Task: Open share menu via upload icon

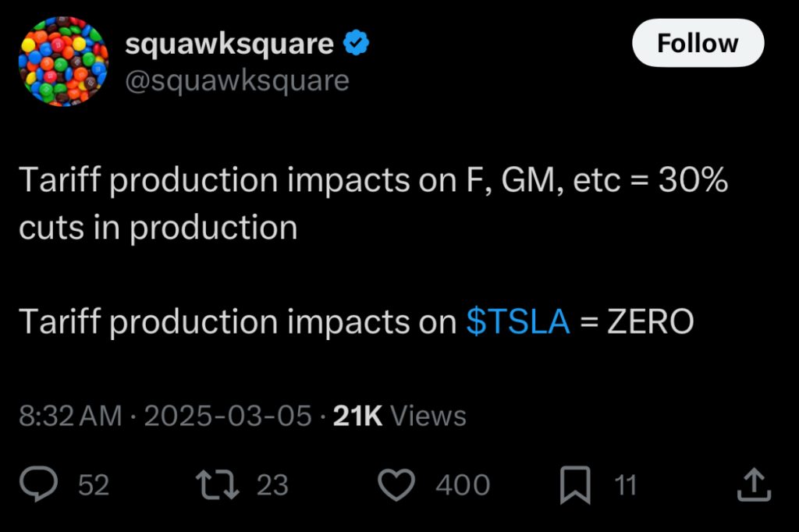Action: point(754,485)
